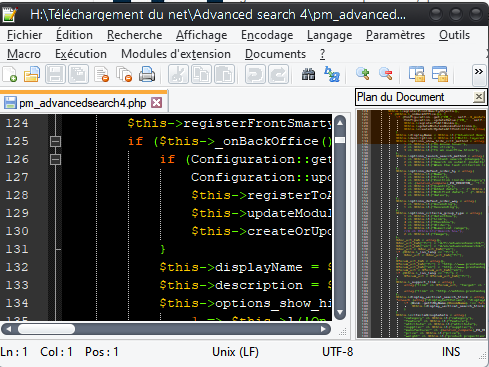Screen dimensions: 489x367
Task: Open the Paramètres menu
Action: (x=395, y=35)
